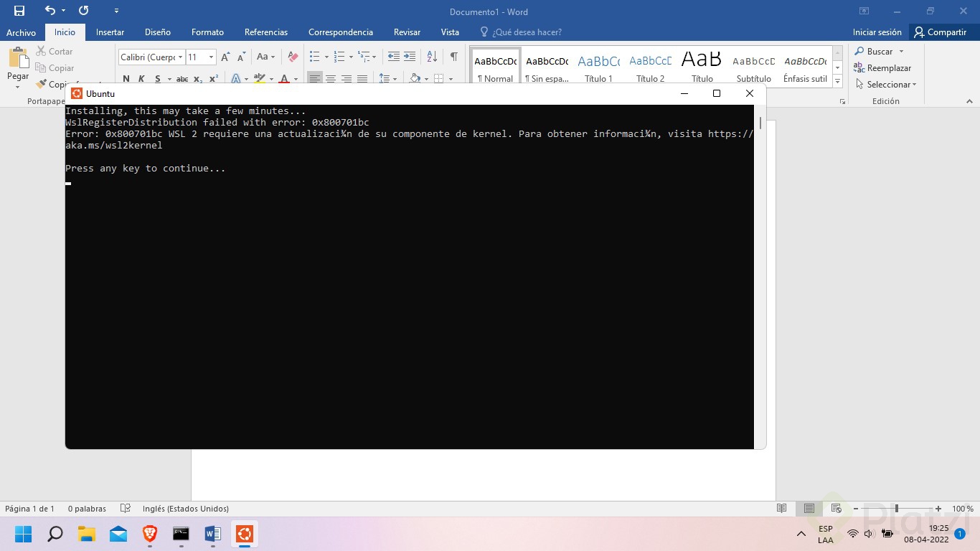Open the Quick Access Toolbar customize arrow
Image resolution: width=980 pixels, height=551 pixels.
click(x=117, y=11)
